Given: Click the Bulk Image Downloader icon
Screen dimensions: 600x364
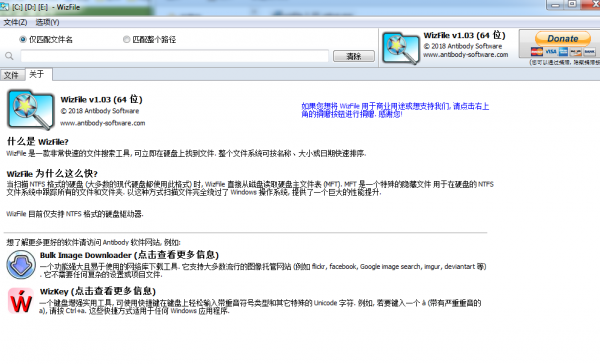Looking at the screenshot, I should coord(21,264).
